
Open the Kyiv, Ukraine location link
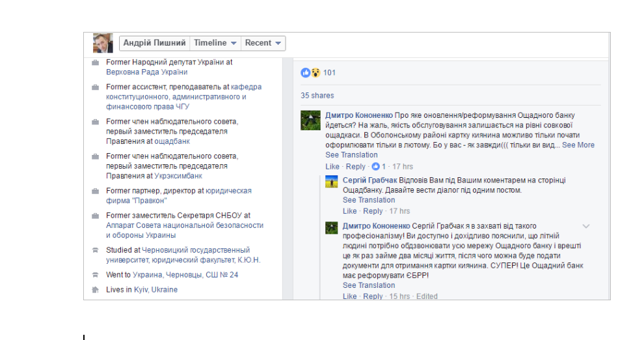155,290
